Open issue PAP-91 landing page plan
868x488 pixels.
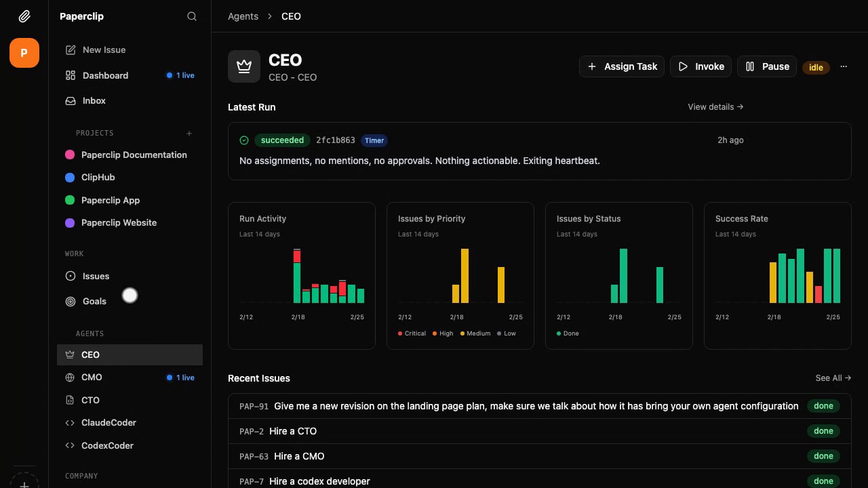coord(540,406)
